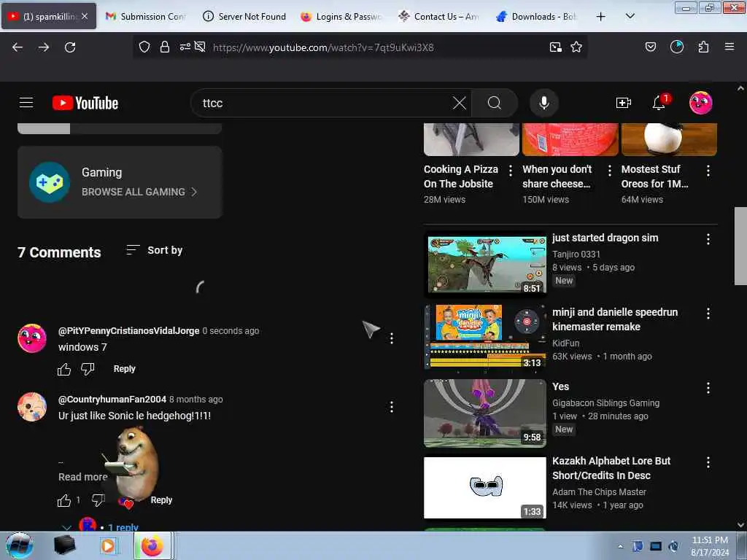Bookmark this page with the star icon
This screenshot has width=747, height=560.
576,47
